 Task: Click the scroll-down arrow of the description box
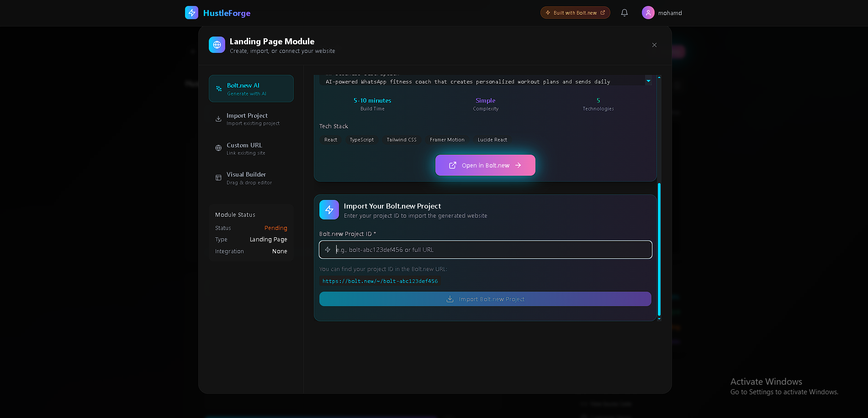point(648,81)
